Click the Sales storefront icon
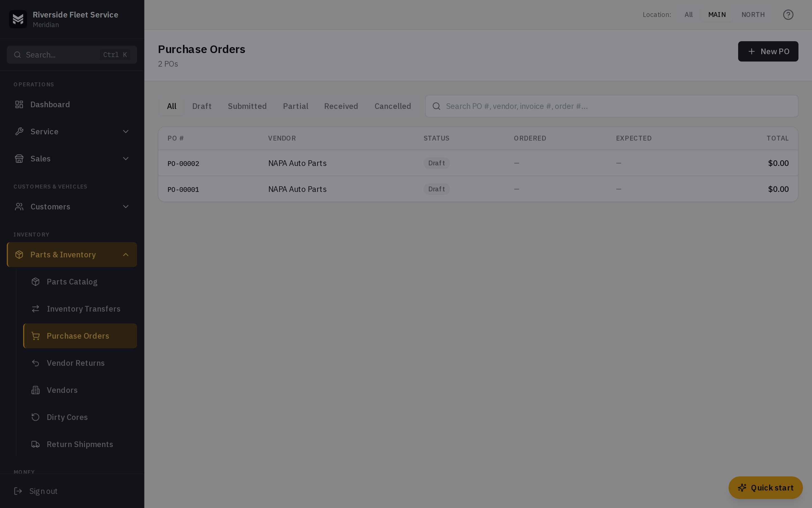Image resolution: width=812 pixels, height=508 pixels. pos(19,159)
